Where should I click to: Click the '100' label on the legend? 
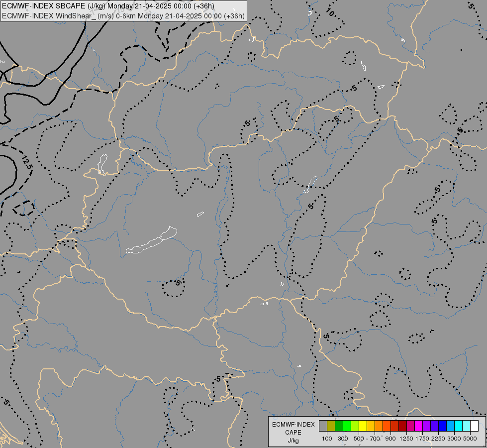pyautogui.click(x=327, y=439)
